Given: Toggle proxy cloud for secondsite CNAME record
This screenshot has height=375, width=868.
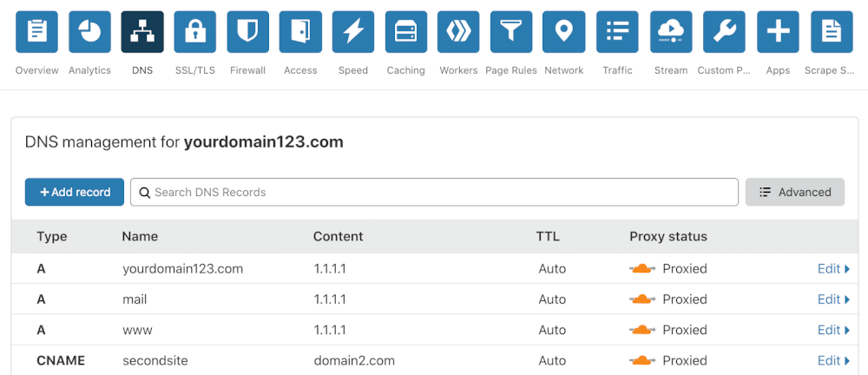Looking at the screenshot, I should (642, 360).
